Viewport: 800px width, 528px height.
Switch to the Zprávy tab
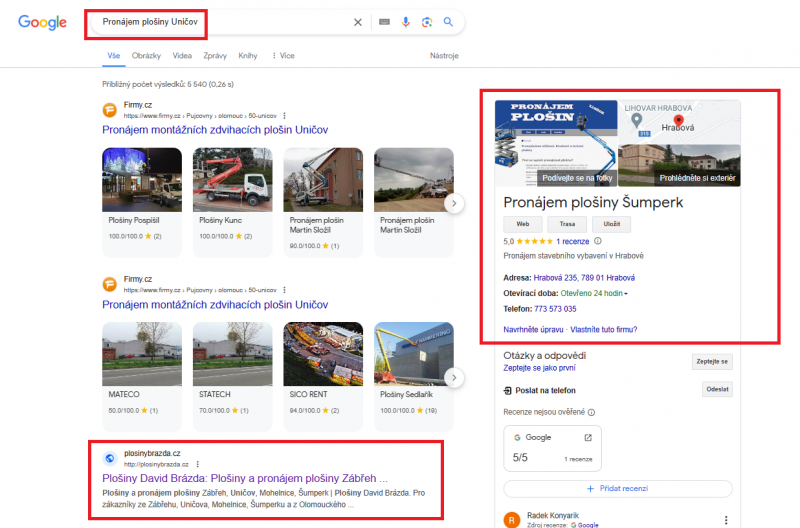click(215, 56)
